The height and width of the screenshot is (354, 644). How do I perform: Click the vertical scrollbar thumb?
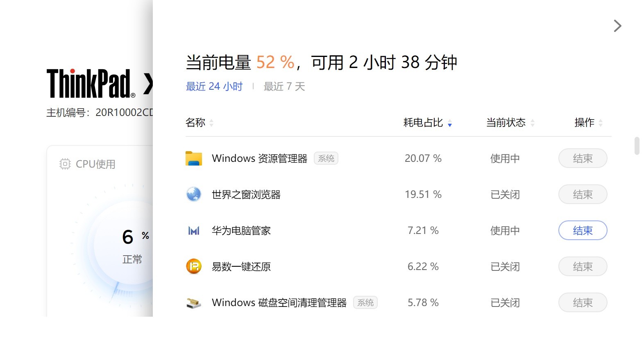[x=637, y=146]
